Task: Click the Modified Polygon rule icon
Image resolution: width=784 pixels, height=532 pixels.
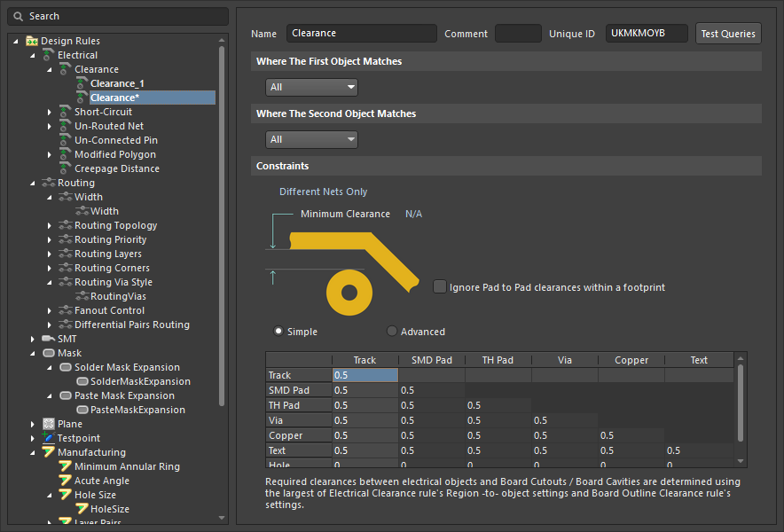Action: [x=65, y=154]
